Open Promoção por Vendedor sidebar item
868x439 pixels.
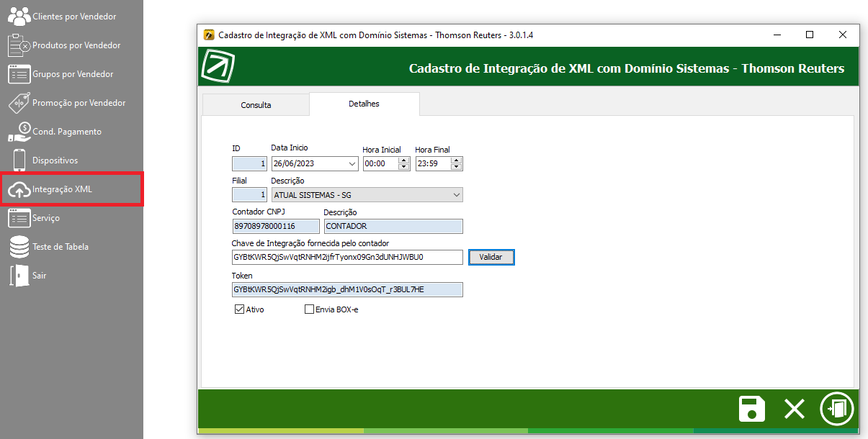pos(66,102)
